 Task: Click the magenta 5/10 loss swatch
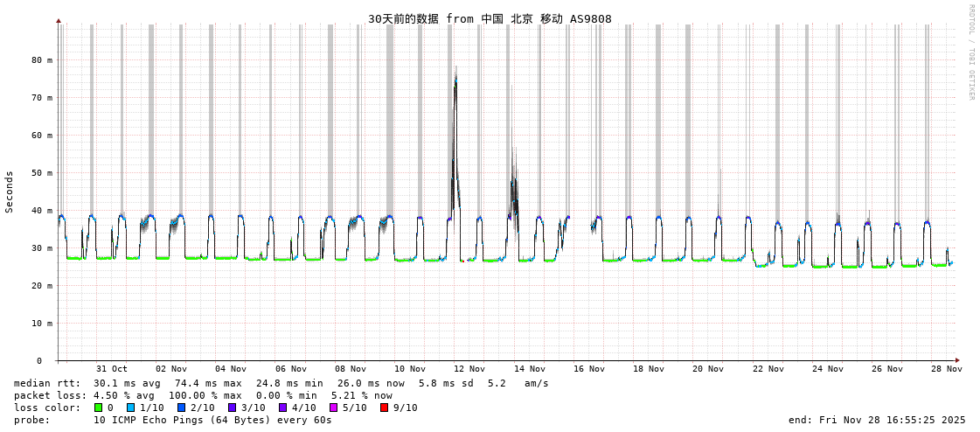333,408
